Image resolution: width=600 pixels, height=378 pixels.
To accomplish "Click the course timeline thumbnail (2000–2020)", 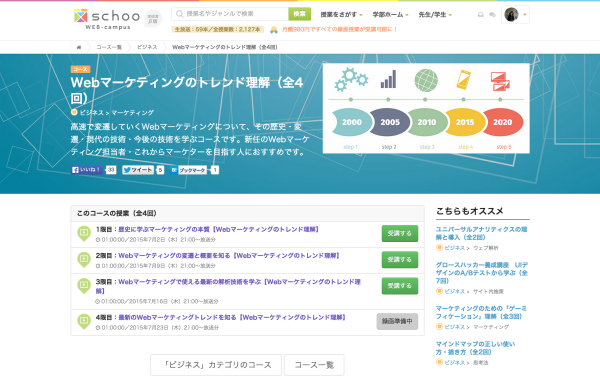I will (426, 108).
